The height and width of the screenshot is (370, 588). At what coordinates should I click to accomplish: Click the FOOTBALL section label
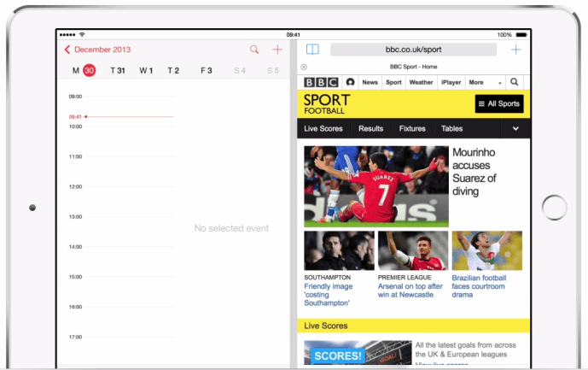tap(324, 111)
